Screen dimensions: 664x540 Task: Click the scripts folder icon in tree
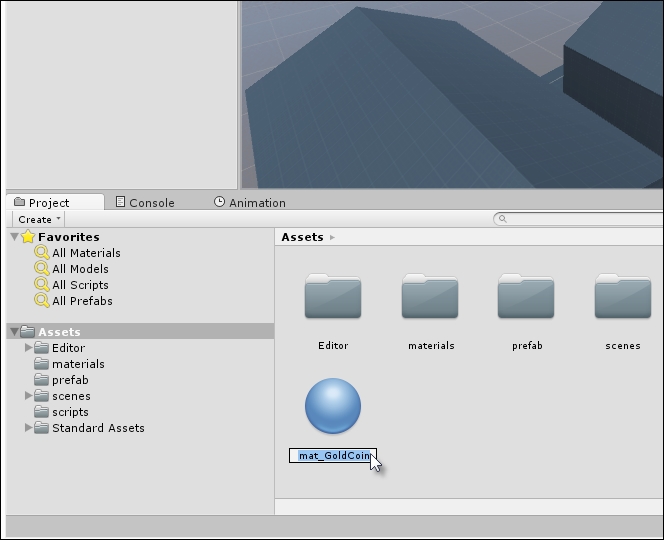[x=41, y=411]
